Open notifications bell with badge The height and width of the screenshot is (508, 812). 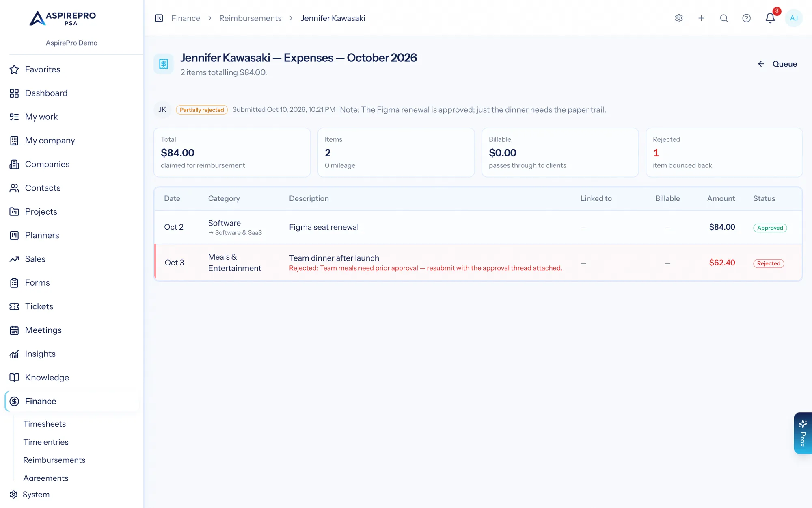pos(770,18)
